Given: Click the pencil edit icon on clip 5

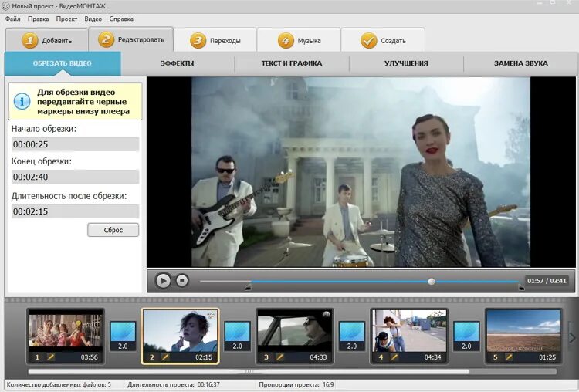Looking at the screenshot, I should (509, 357).
